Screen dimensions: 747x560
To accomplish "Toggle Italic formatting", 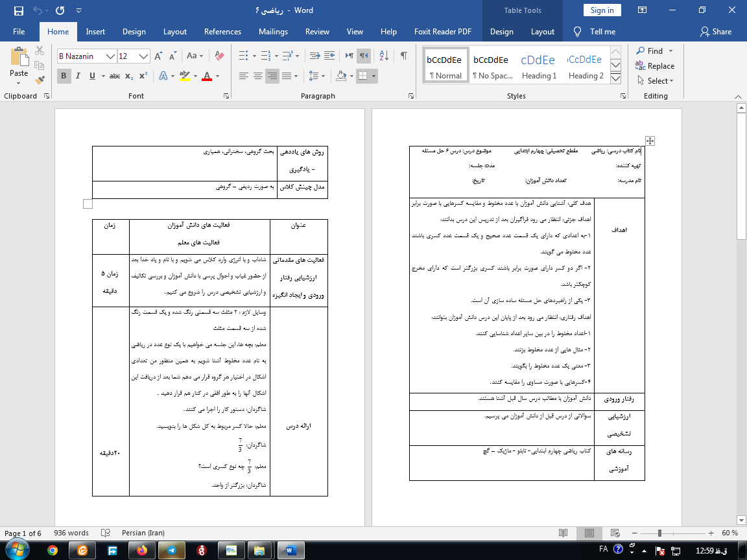I will click(78, 76).
